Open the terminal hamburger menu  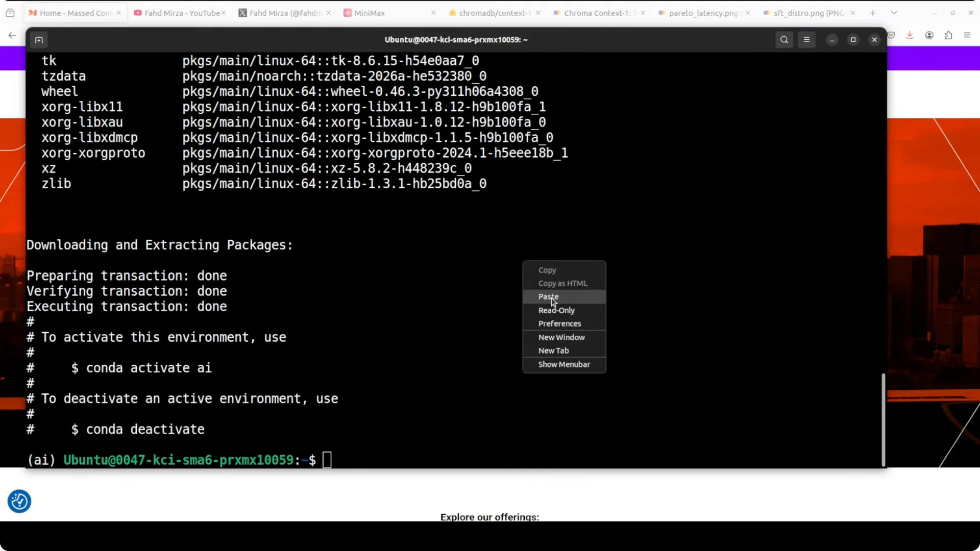[806, 40]
